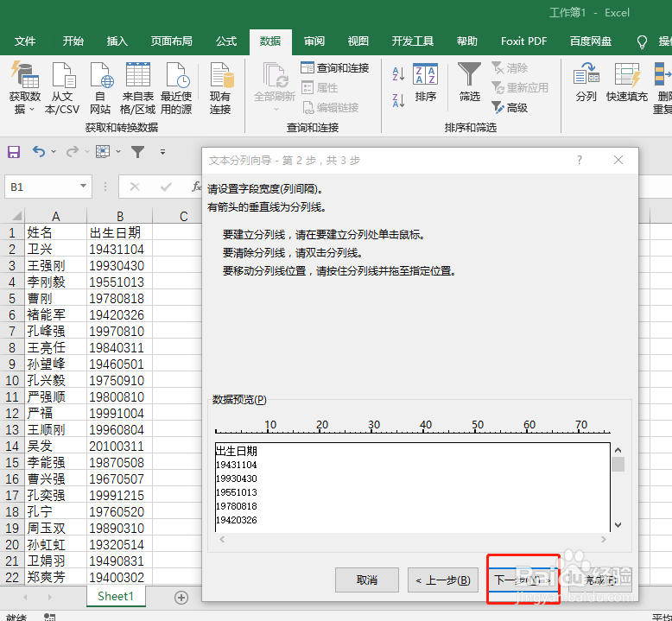Screen dimensions: 672x621
Task: Select column B header
Action: coord(120,216)
